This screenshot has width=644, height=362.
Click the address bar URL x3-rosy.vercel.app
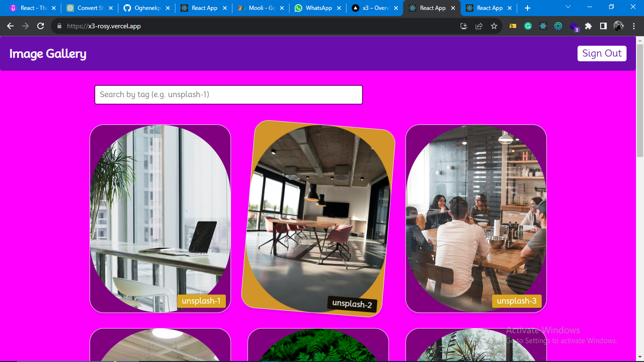point(104,26)
